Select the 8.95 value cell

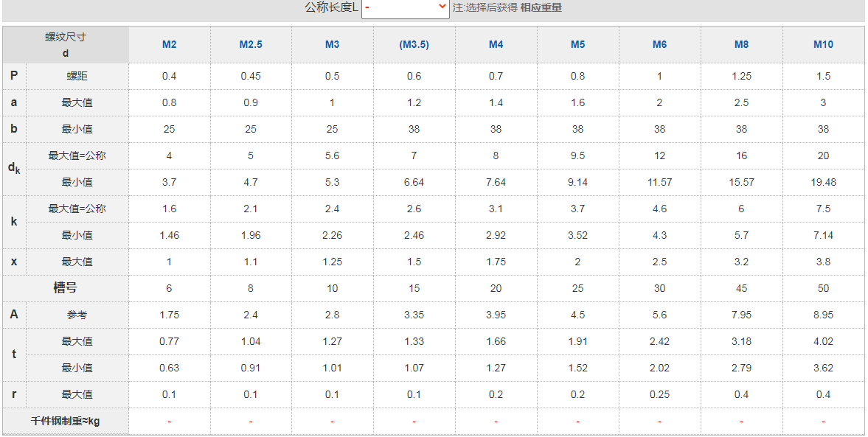(823, 315)
